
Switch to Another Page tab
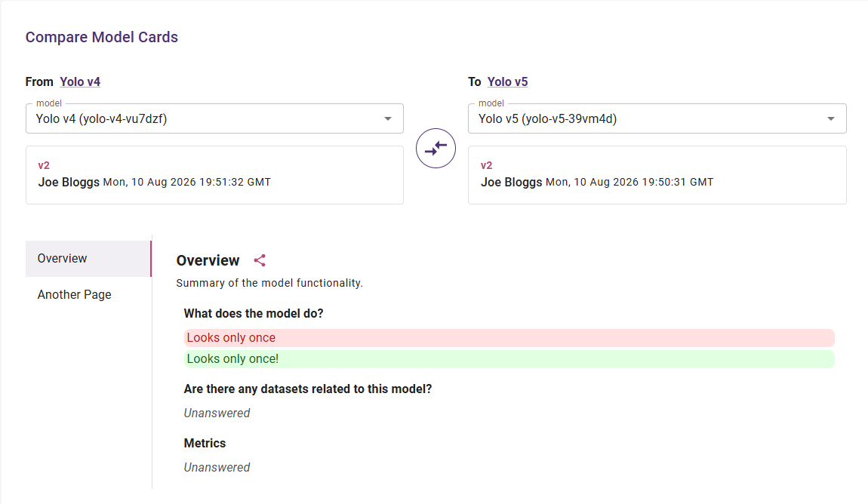click(88, 294)
